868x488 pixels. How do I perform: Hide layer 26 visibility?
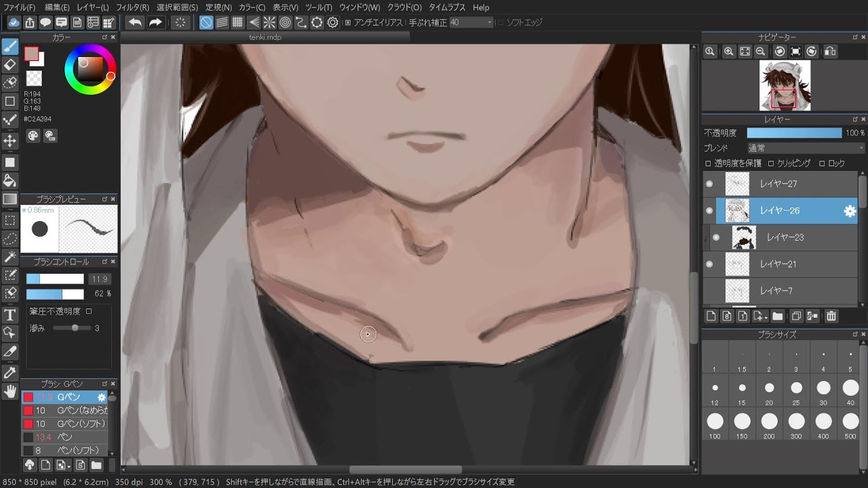(709, 211)
